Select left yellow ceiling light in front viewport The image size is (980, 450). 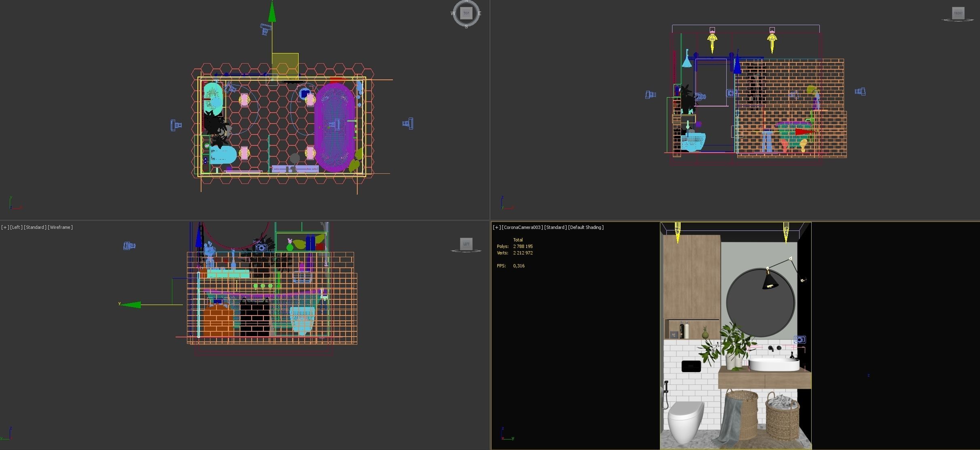coord(712,39)
